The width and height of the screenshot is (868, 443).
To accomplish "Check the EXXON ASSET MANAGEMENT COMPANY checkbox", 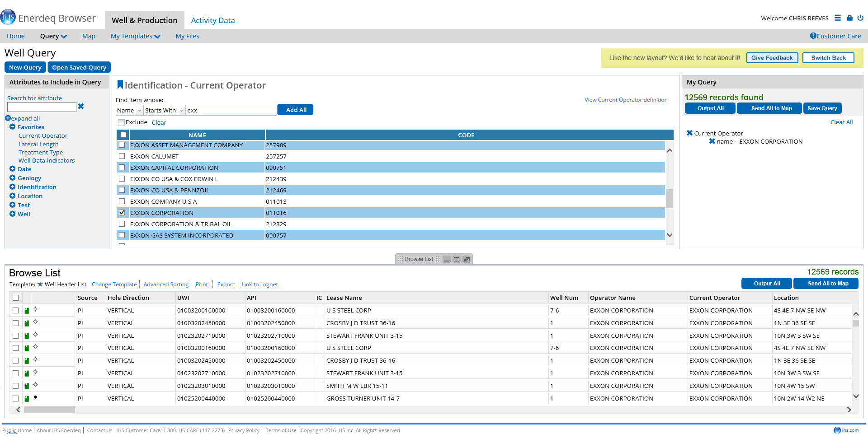I will coord(122,145).
